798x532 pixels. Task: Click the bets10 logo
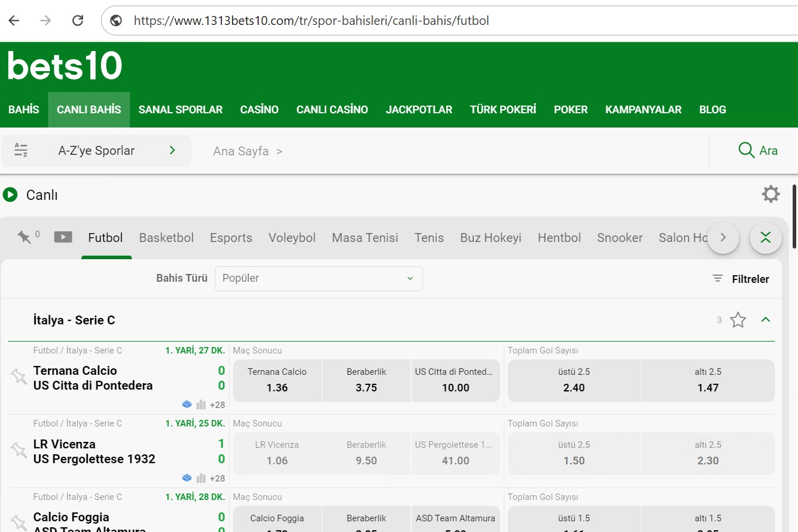coord(65,66)
